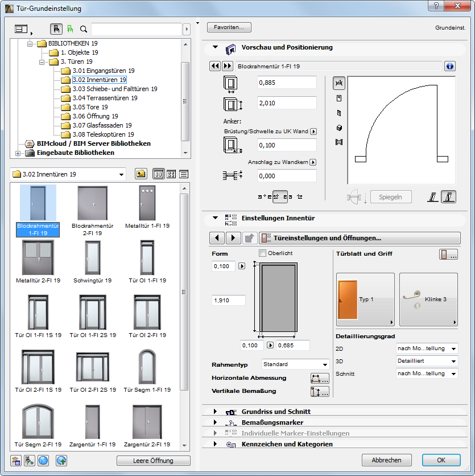Go to next settings page arrow
This screenshot has width=475, height=476.
click(233, 238)
